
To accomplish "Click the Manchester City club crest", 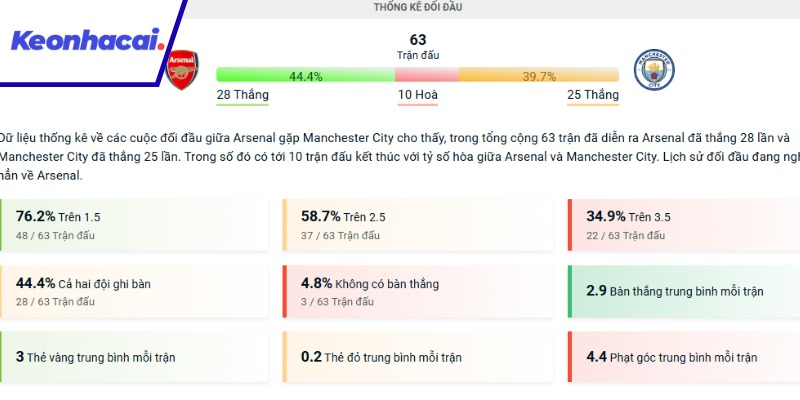I will (655, 69).
